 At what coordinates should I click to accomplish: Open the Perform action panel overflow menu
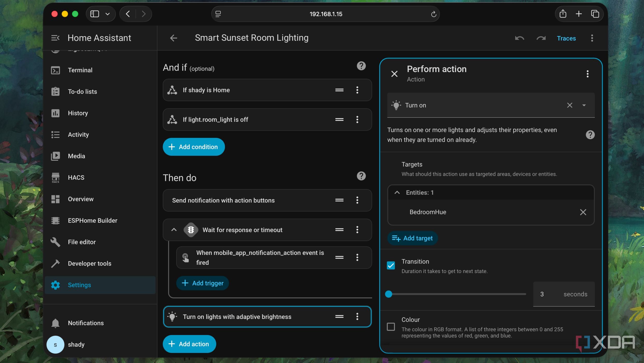(587, 74)
